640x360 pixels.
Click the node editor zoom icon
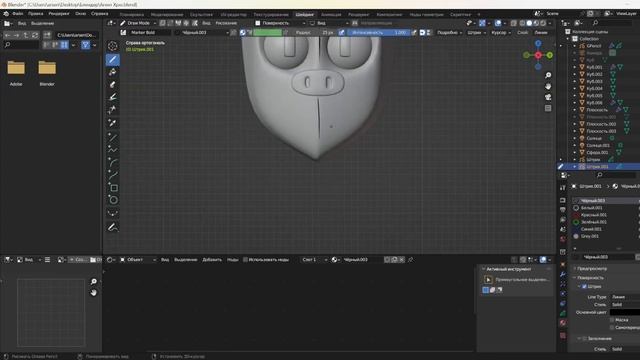click(x=93, y=282)
